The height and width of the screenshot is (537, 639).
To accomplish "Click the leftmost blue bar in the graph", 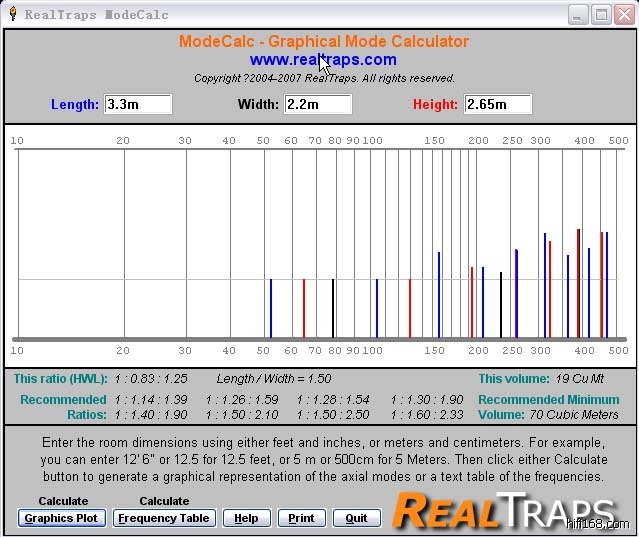I will [271, 308].
